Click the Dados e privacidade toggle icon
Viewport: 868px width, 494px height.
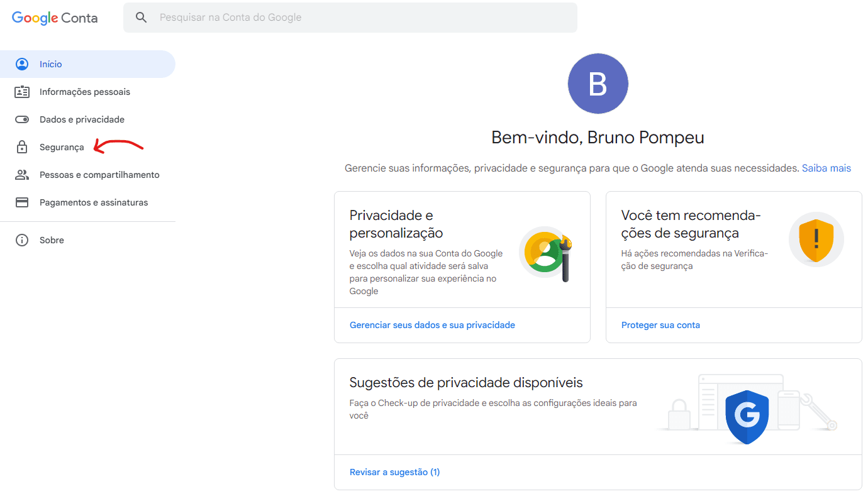[22, 119]
